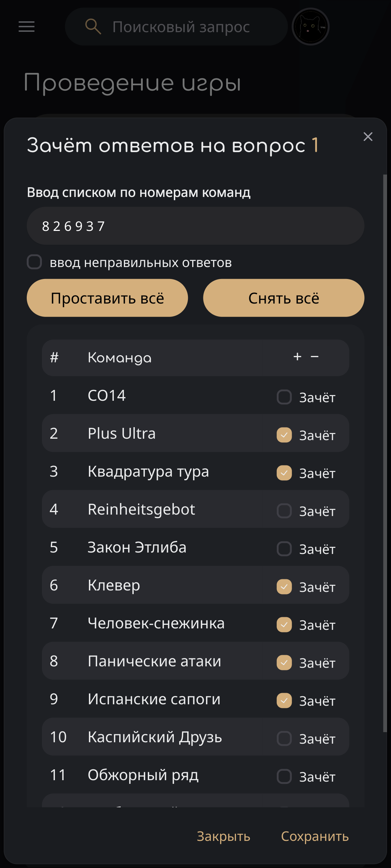
Task: Uncheck Зачёт for Испанские сапоги
Action: point(284,701)
